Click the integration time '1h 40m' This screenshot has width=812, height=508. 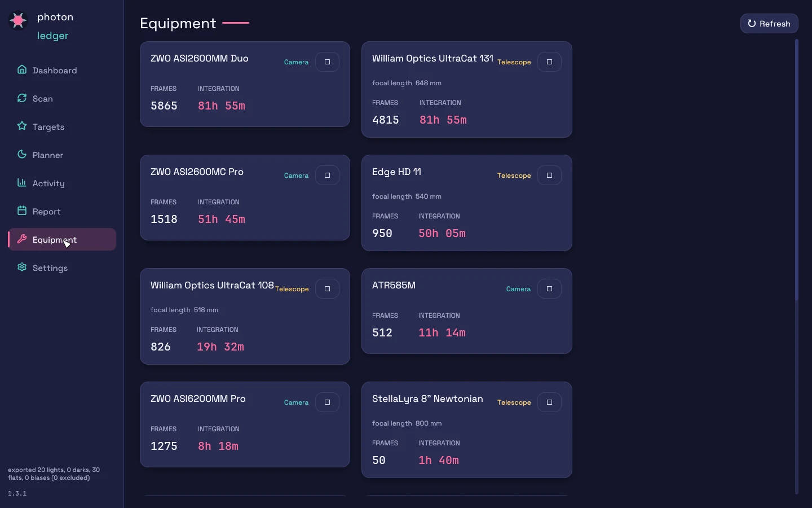pyautogui.click(x=439, y=461)
